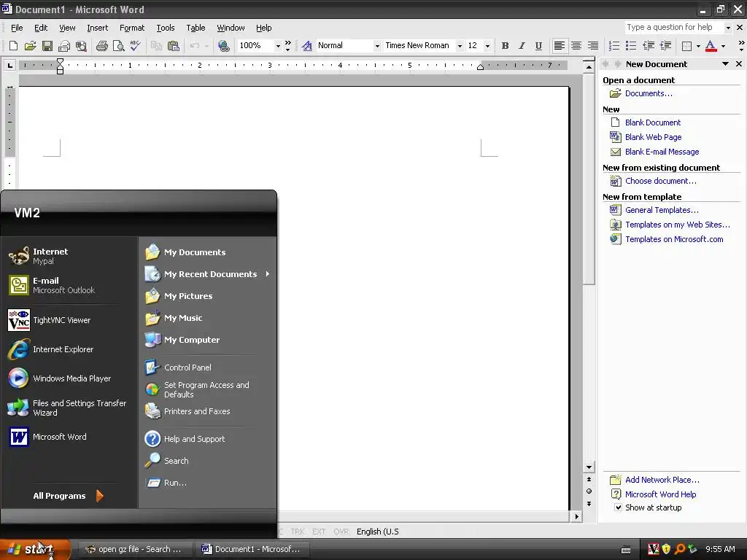The image size is (747, 560).
Task: Open the Times New Roman font dropdown
Action: coord(460,46)
